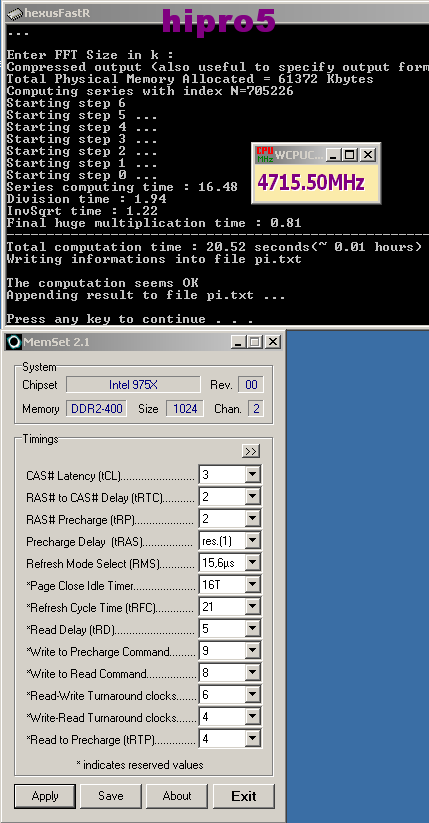
Task: Open Read to Precharge (tRTP) dropdown
Action: point(253,740)
